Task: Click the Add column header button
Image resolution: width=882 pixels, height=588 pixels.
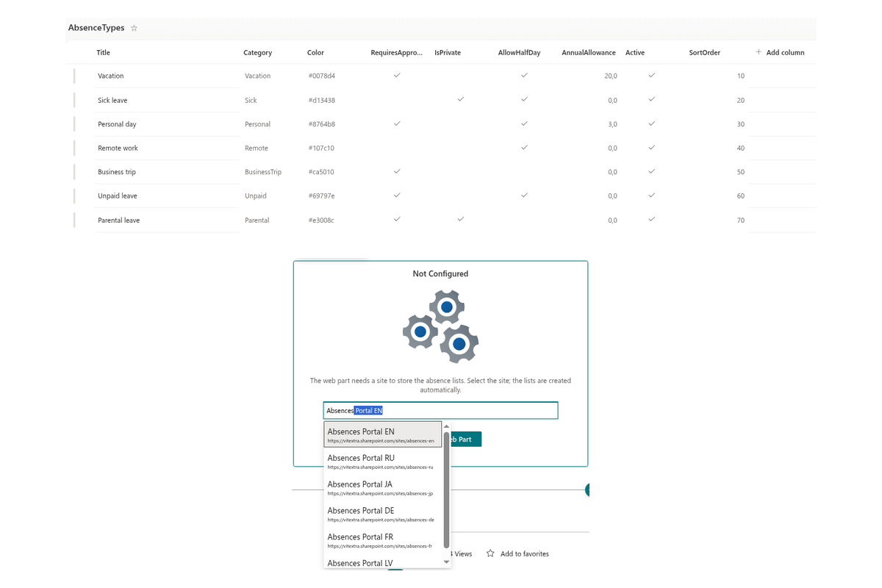Action: [780, 52]
